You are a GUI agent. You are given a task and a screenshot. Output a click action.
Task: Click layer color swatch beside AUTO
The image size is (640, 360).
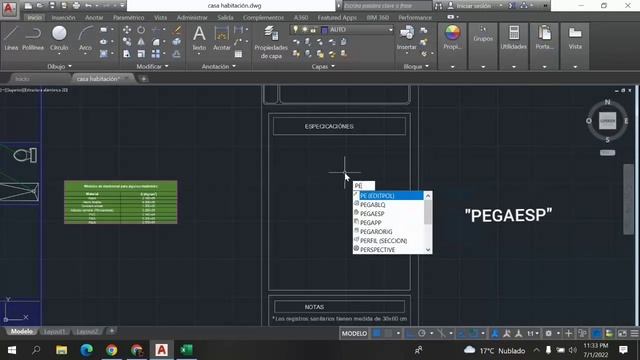coord(324,29)
